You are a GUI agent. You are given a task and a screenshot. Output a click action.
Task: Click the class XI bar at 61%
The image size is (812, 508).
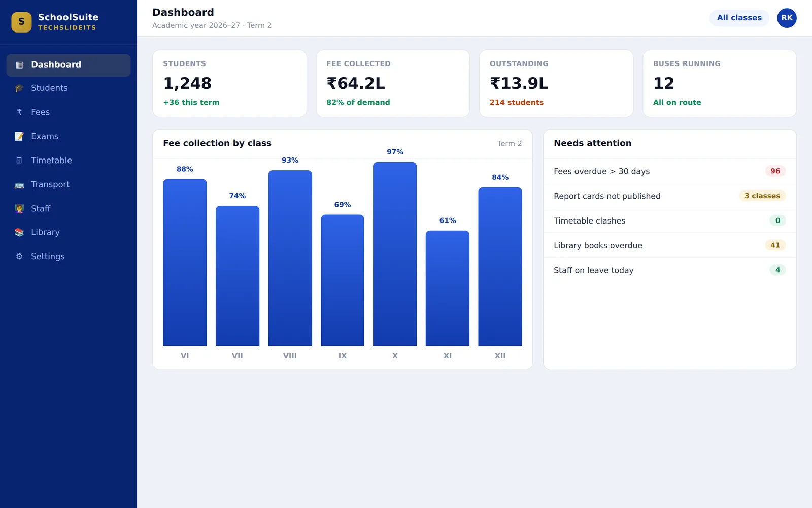(448, 288)
